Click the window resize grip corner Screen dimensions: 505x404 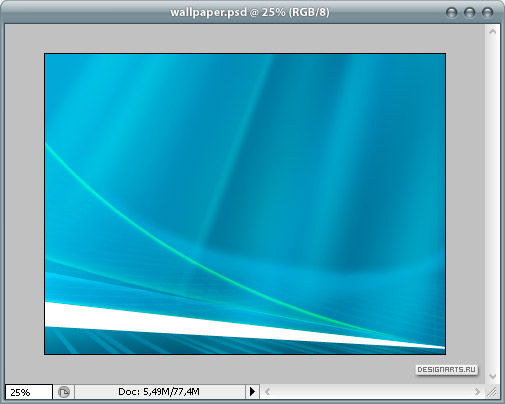(492, 392)
